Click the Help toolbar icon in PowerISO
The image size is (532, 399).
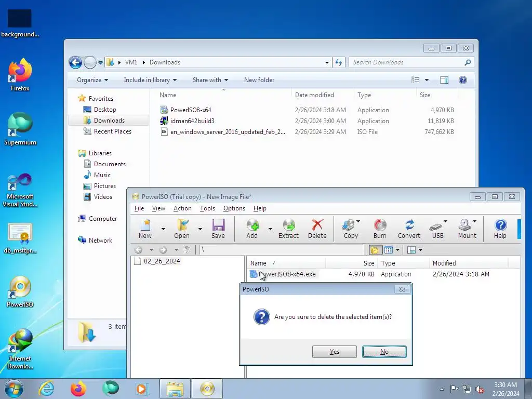(500, 229)
